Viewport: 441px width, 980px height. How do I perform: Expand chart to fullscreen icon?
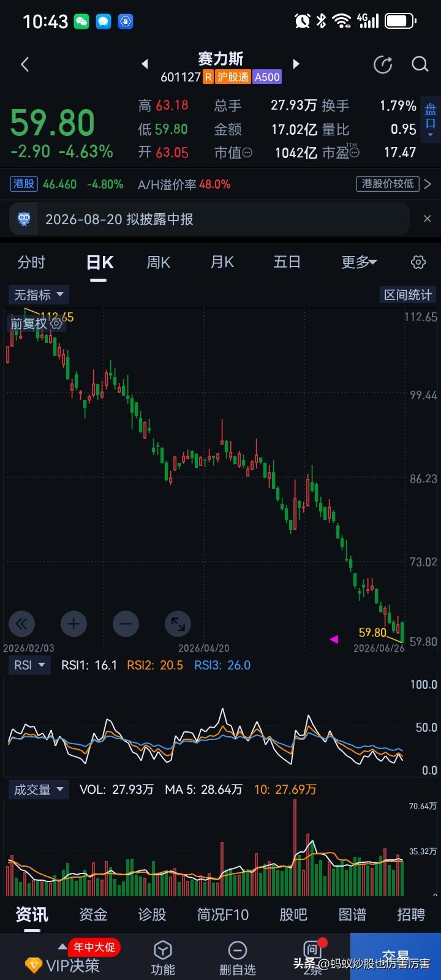point(178,624)
